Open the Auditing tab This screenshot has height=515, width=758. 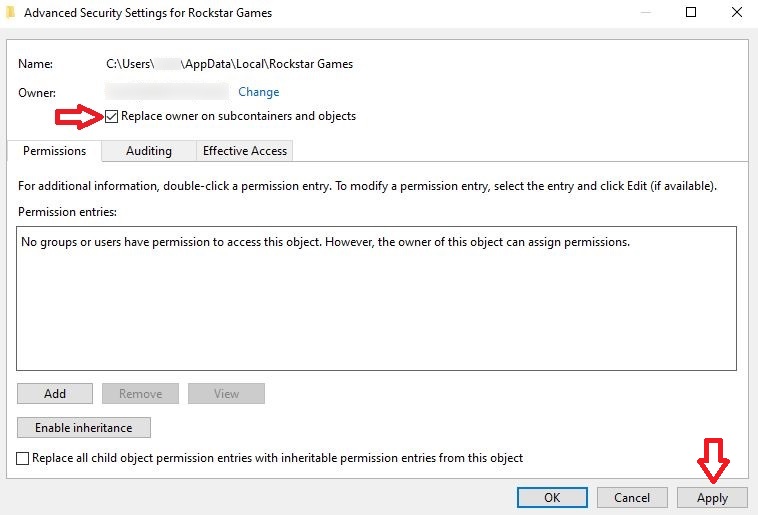pos(149,151)
